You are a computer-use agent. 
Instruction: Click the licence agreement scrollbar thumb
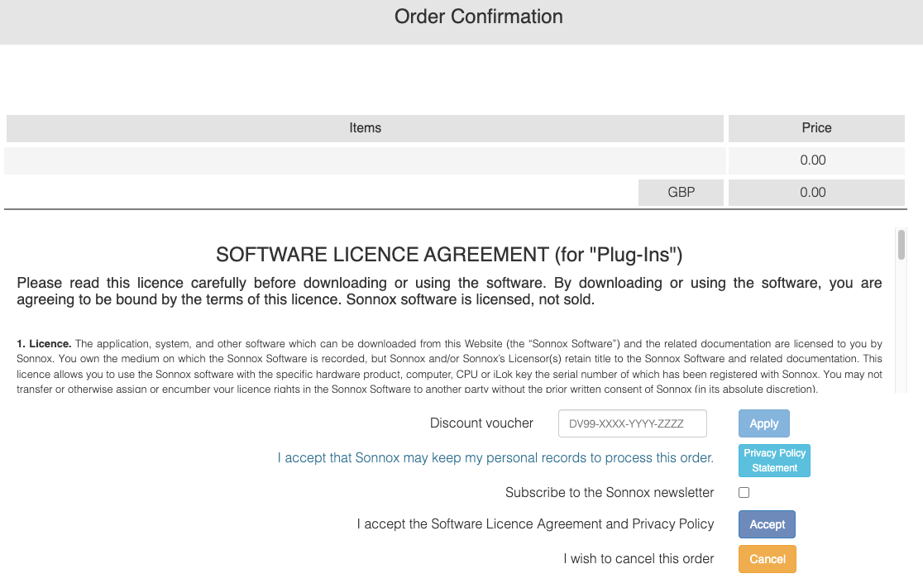pos(901,245)
